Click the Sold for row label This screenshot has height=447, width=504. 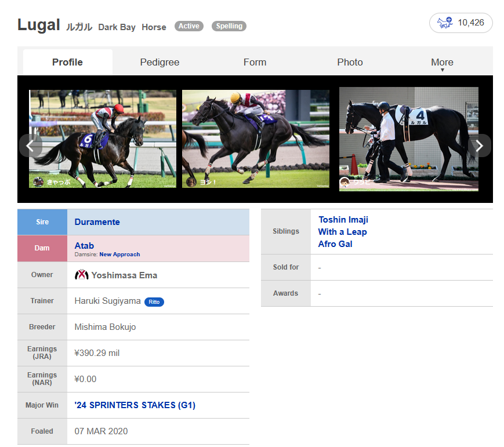tap(286, 267)
